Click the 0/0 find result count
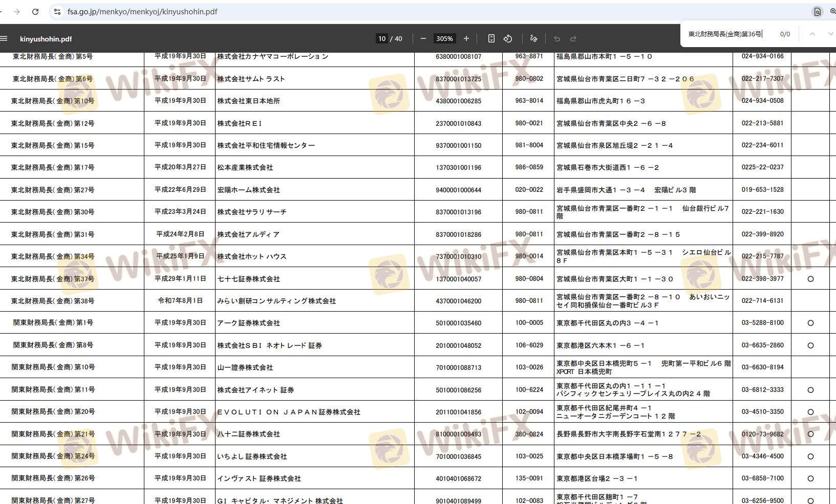The height and width of the screenshot is (504, 836). pyautogui.click(x=785, y=34)
